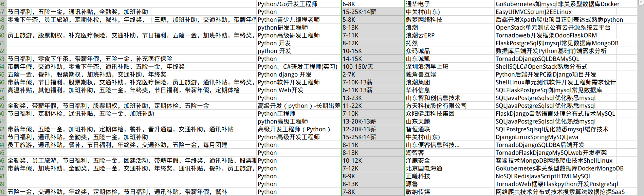Click the 100-150/天 salary cell
Image resolution: width=644 pixels, height=196 pixels.
pyautogui.click(x=373, y=67)
